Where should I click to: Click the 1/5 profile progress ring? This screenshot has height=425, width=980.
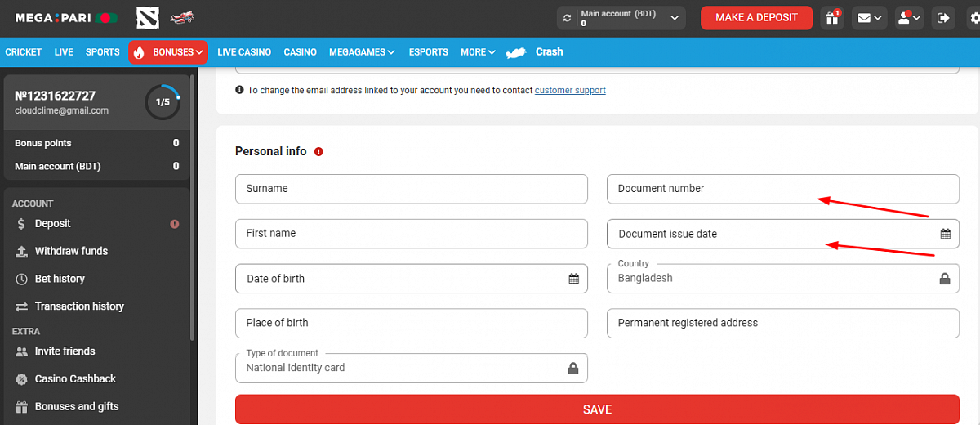(163, 102)
